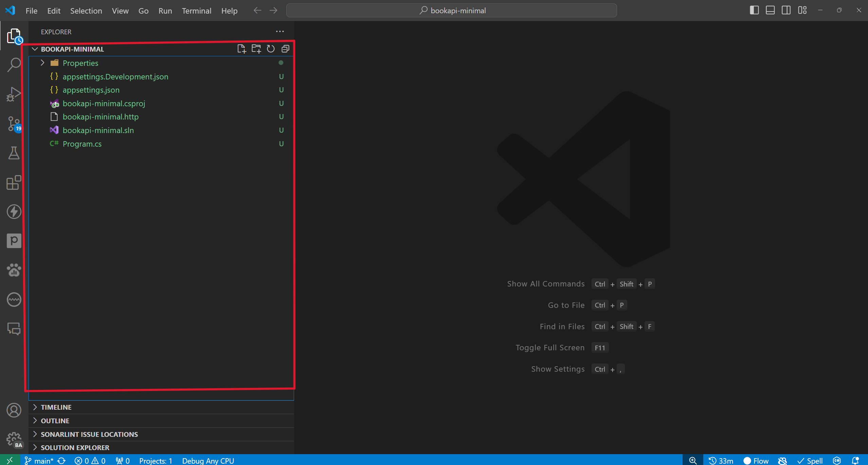Open bookapi-minimal.csproj file
The width and height of the screenshot is (868, 465).
(x=161, y=103)
